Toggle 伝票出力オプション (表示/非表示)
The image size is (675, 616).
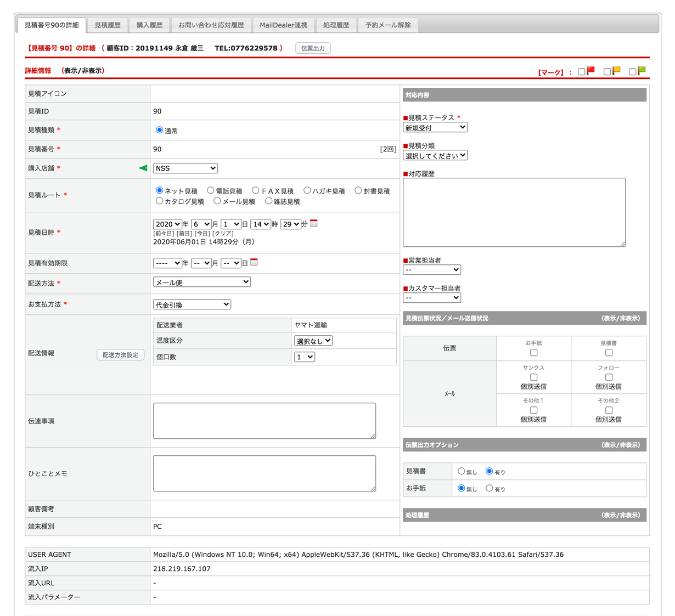(x=621, y=445)
